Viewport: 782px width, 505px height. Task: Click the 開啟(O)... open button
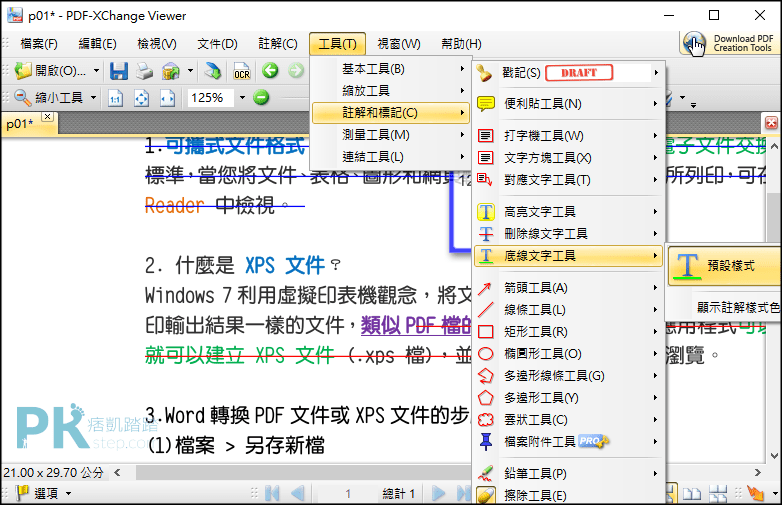50,71
